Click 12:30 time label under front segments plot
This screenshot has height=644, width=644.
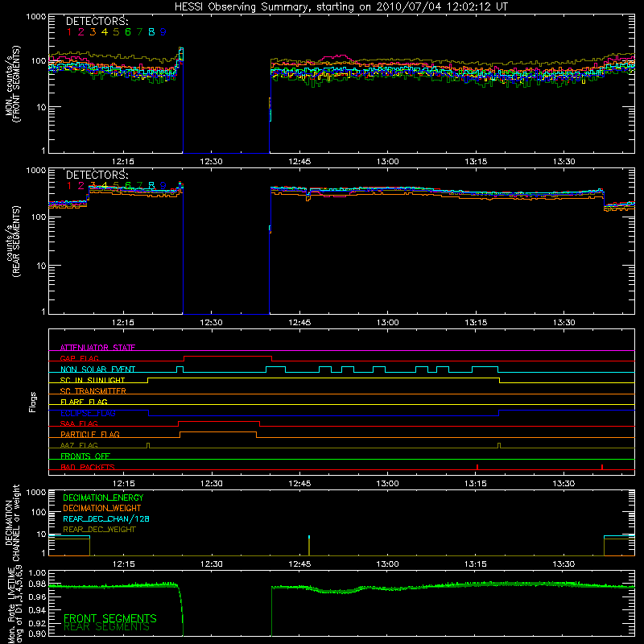211,162
